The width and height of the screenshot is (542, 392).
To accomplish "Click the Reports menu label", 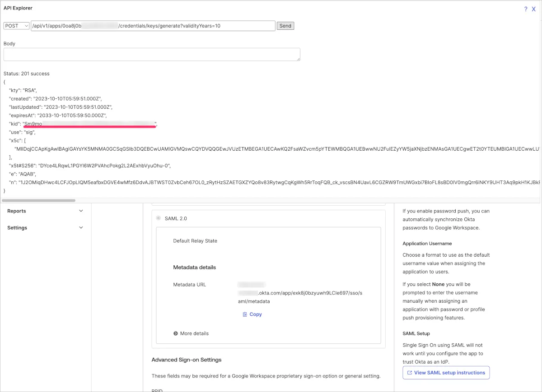I will tap(17, 211).
